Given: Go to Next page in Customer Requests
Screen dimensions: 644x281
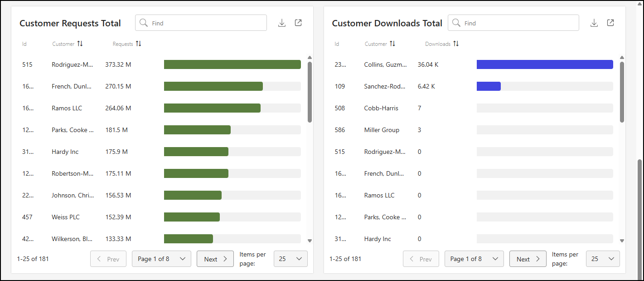Looking at the screenshot, I should pos(215,259).
